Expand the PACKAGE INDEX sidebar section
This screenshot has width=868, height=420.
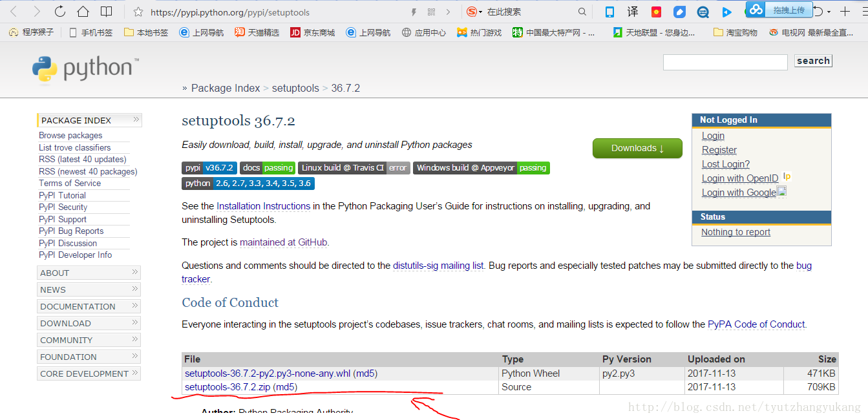(x=90, y=120)
